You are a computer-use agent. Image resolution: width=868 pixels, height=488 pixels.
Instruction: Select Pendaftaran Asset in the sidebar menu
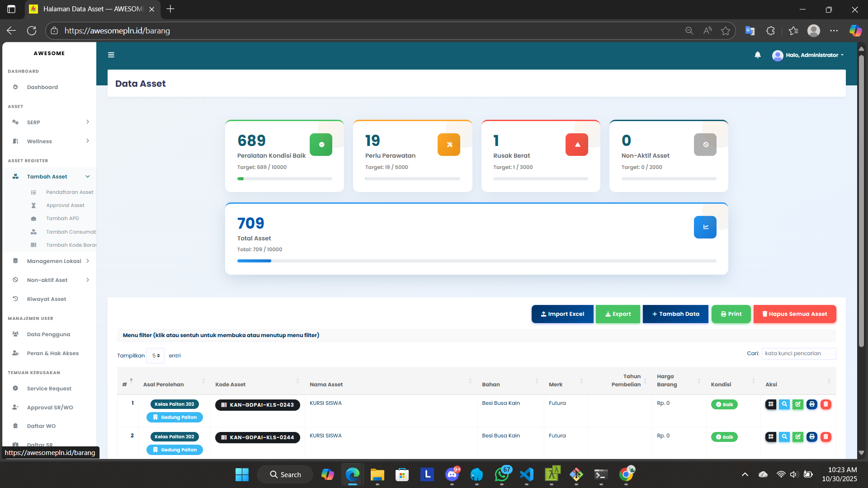69,192
